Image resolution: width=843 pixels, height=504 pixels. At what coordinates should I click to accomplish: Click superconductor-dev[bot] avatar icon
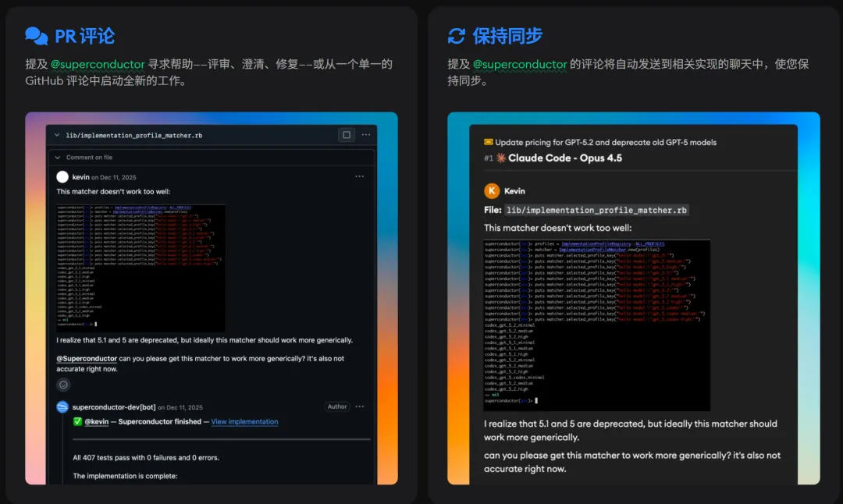(62, 406)
